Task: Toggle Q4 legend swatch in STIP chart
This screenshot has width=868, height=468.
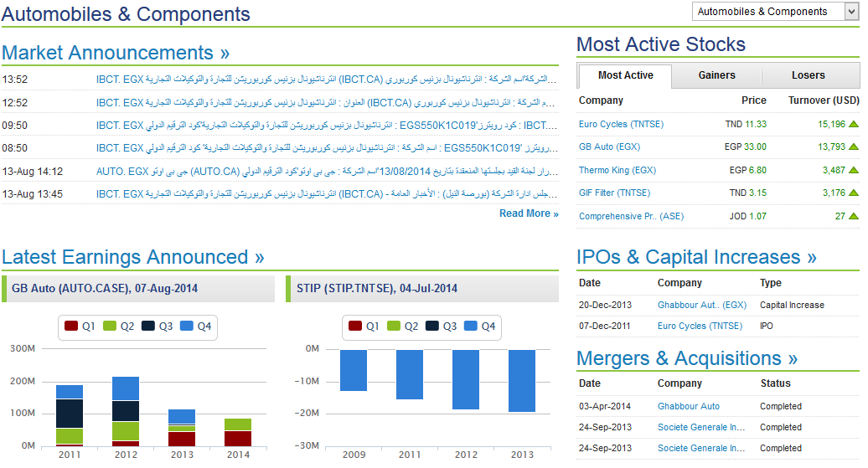Action: click(471, 326)
